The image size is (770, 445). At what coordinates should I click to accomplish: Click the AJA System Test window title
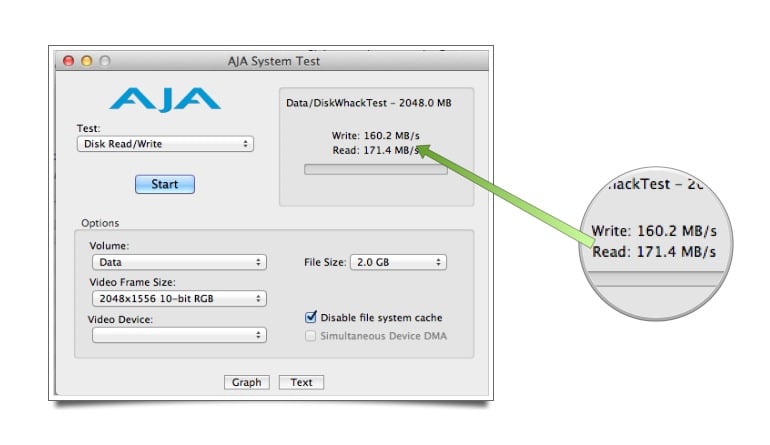pos(274,61)
